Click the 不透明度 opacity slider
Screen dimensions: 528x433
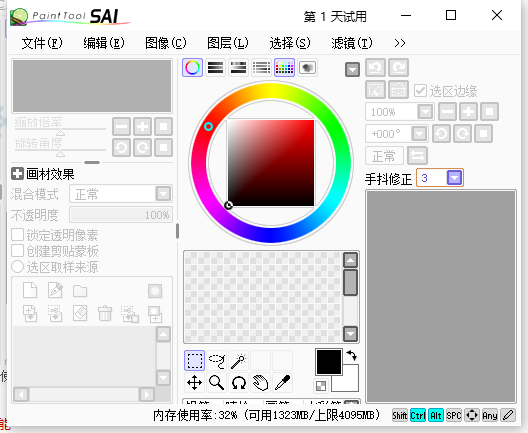coord(121,214)
